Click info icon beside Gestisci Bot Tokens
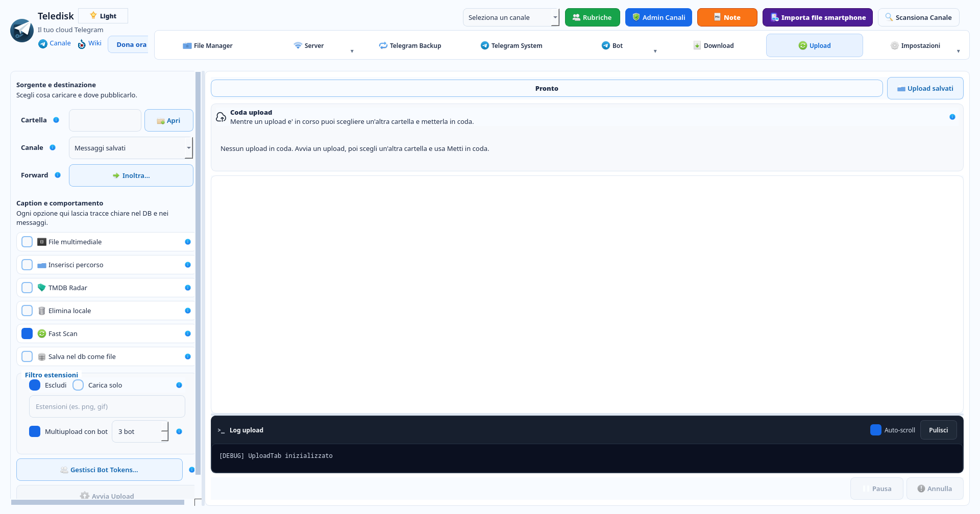Screen dimensions: 980x514 coord(191,470)
